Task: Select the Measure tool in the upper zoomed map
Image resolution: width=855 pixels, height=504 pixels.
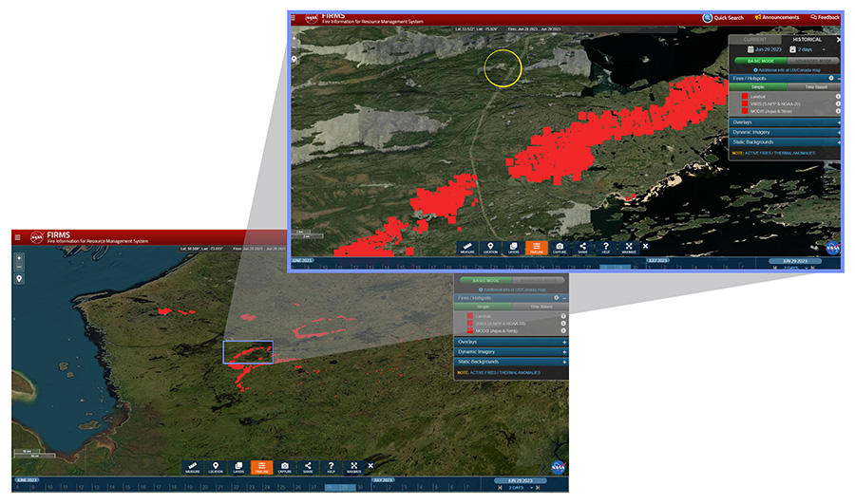Action: [467, 247]
